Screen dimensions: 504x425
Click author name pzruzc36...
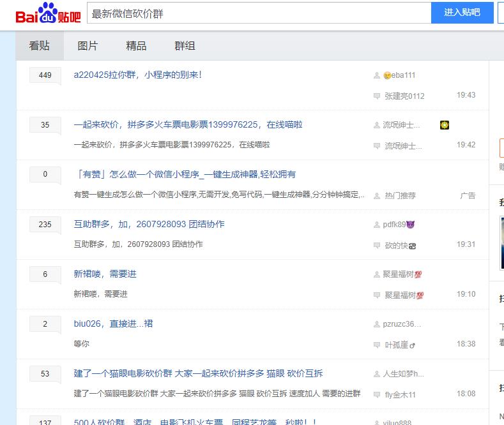click(x=402, y=324)
